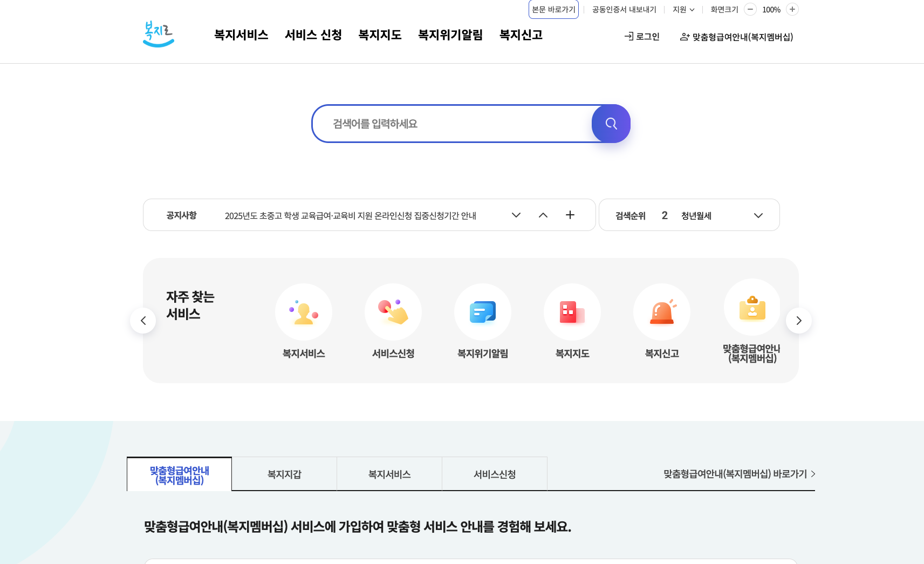Open the 복지위기알림 chat icon
The width and height of the screenshot is (924, 564).
(x=483, y=312)
